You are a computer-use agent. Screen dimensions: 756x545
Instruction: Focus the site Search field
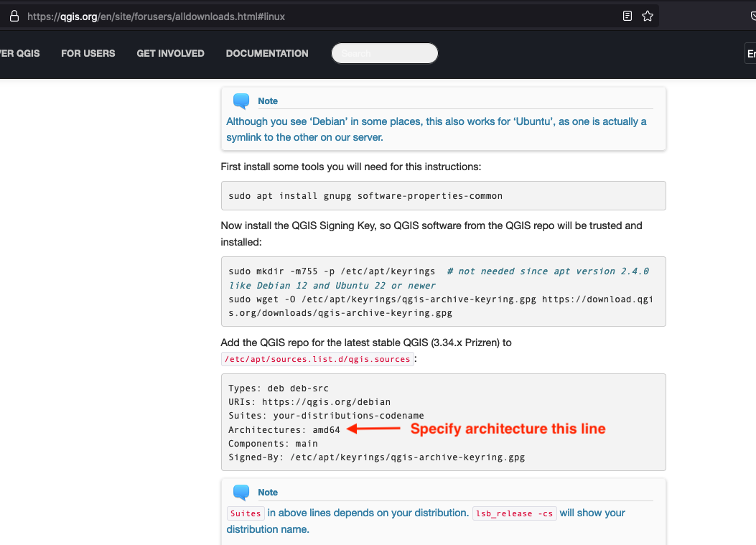tap(385, 53)
